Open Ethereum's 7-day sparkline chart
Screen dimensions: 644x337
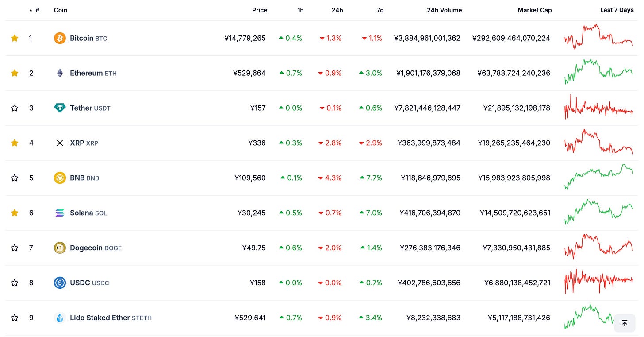click(598, 72)
